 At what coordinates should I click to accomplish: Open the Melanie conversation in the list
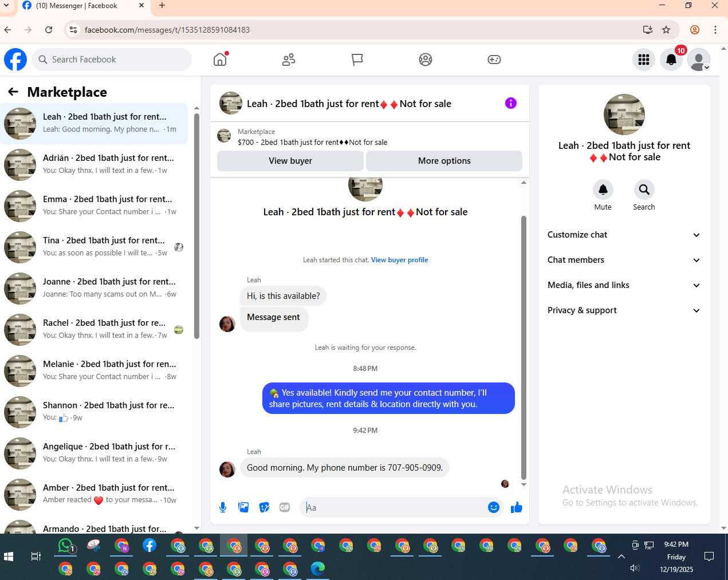pos(94,370)
